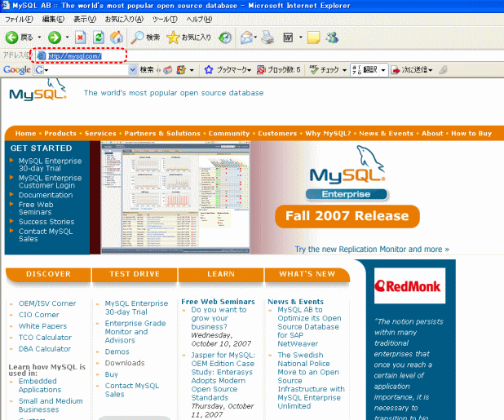Click Try the new Replication Monitor link
This screenshot has height=420, width=504.
(372, 250)
